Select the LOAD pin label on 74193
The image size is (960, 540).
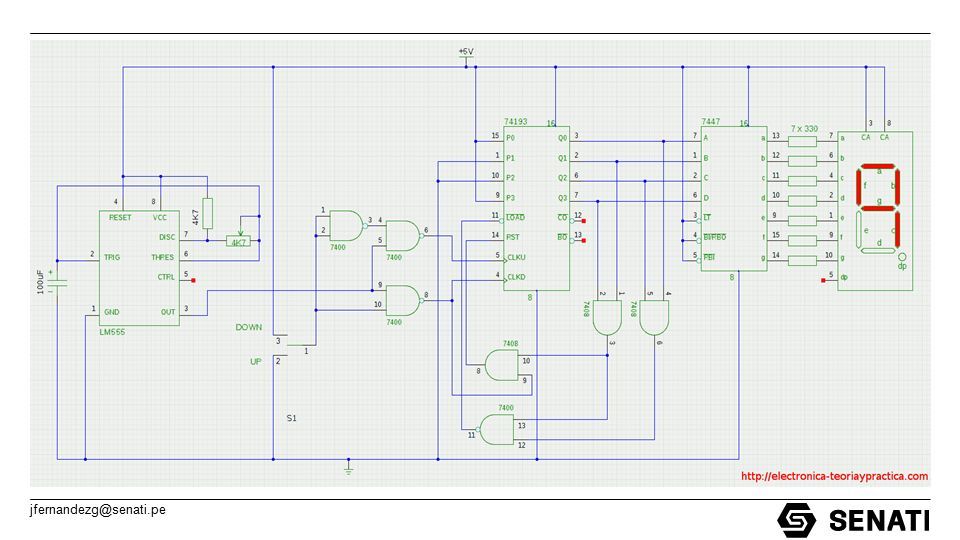(x=516, y=217)
